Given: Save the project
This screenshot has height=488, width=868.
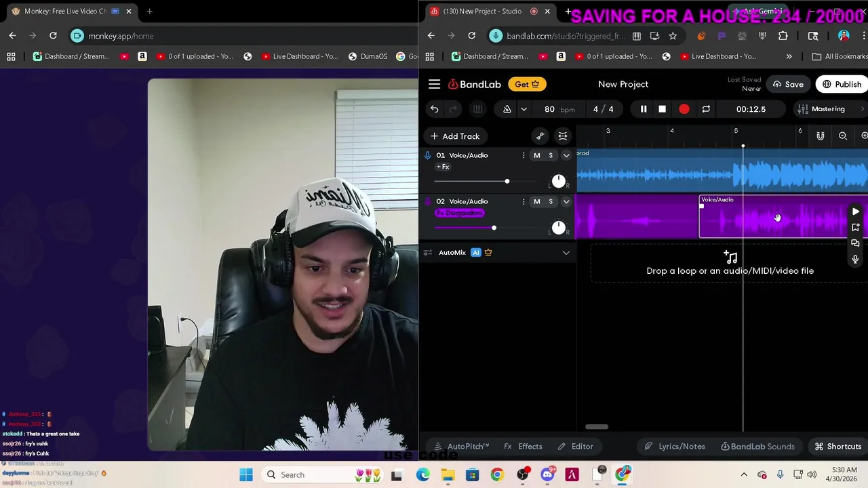Looking at the screenshot, I should (787, 85).
